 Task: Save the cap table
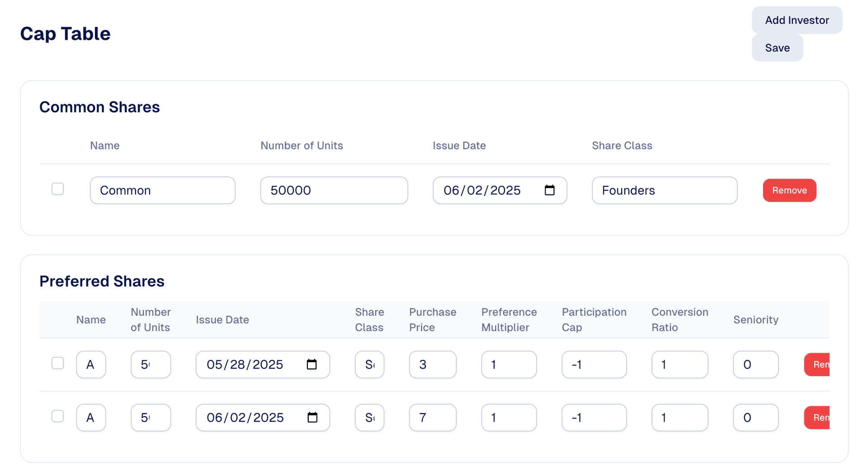point(777,48)
